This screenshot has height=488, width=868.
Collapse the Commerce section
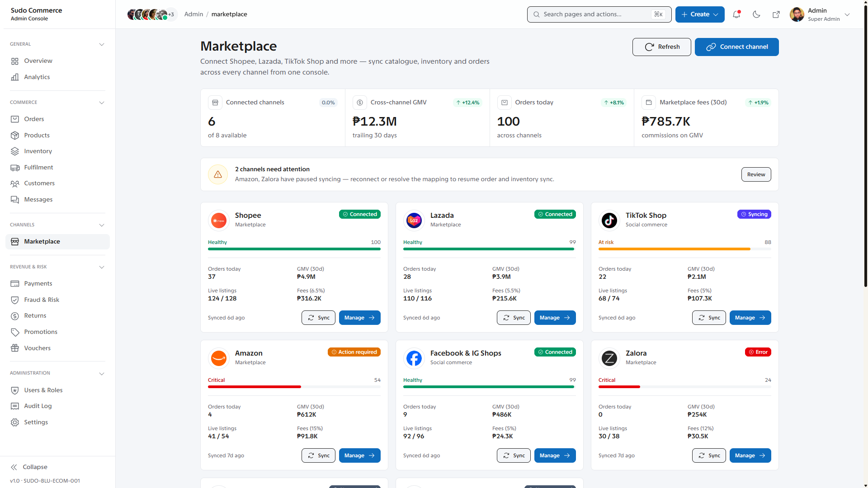(102, 103)
